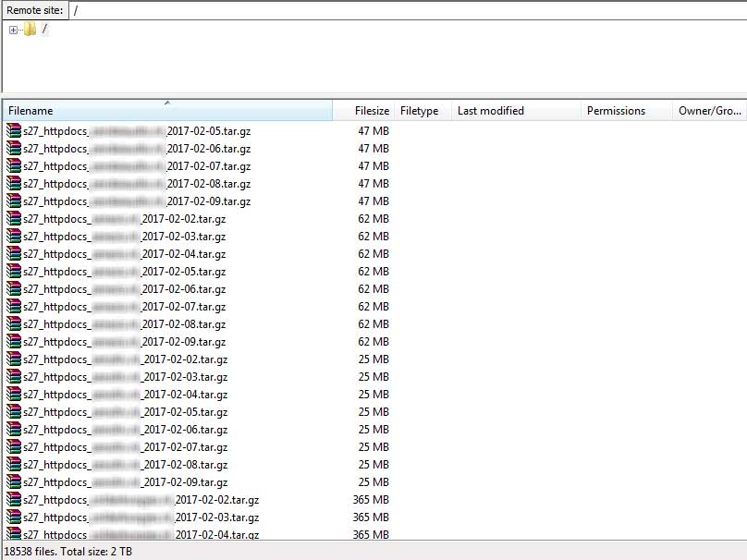The height and width of the screenshot is (560, 747).
Task: Click archive icon of 47 MB 2017-02-09 file
Action: click(x=13, y=201)
